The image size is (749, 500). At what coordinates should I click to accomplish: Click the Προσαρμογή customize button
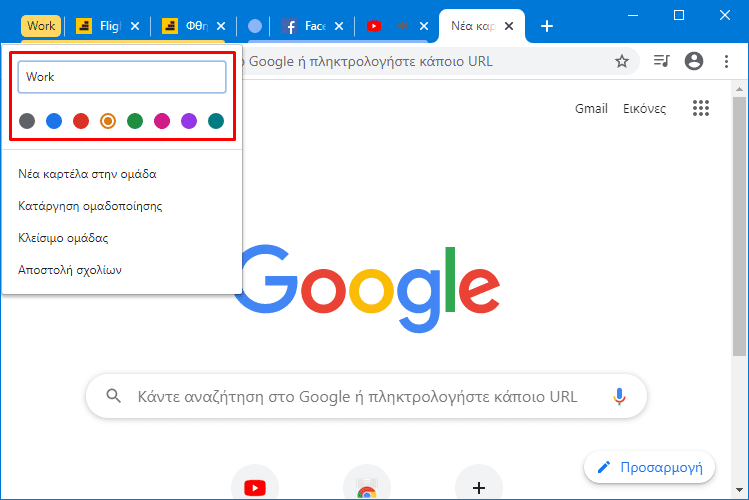650,467
